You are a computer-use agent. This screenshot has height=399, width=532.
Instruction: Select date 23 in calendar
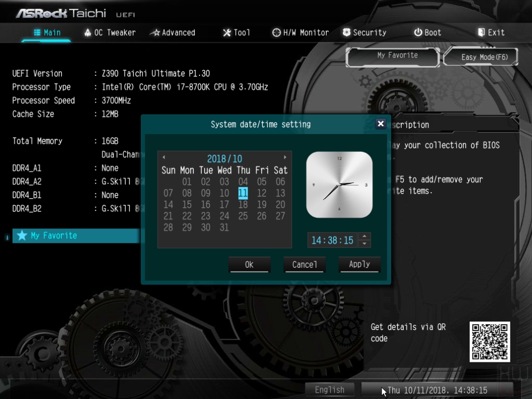(206, 216)
